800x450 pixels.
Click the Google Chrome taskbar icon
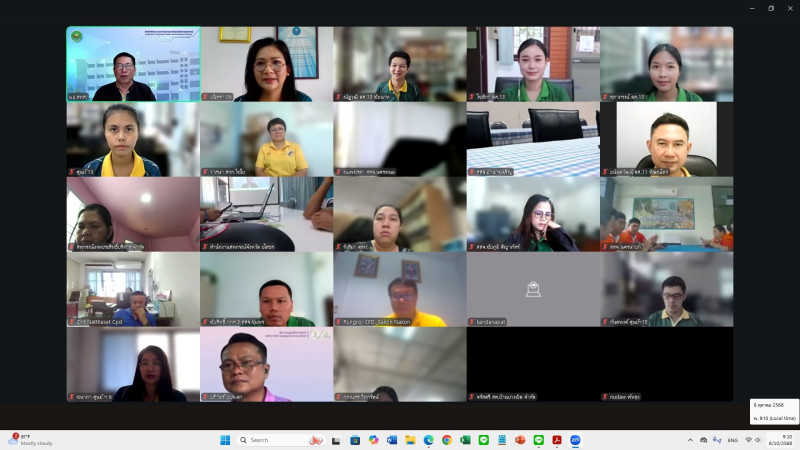point(447,440)
